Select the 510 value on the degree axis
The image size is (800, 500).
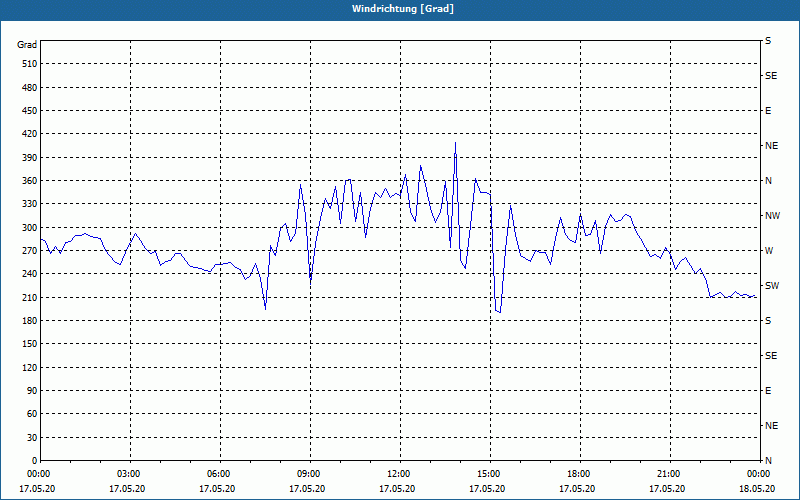pos(30,64)
